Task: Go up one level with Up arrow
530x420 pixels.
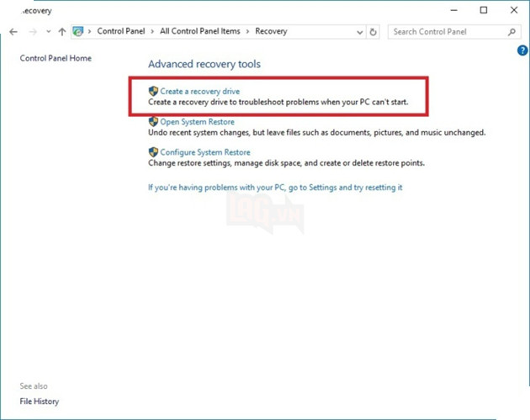Action: click(62, 32)
